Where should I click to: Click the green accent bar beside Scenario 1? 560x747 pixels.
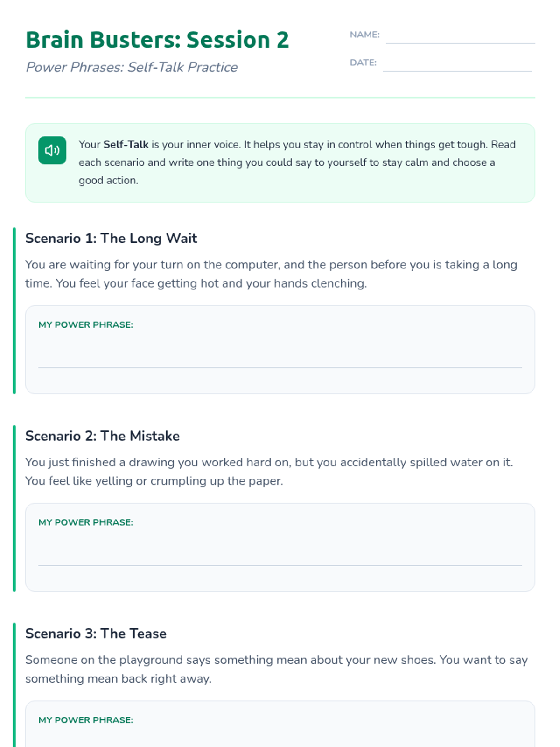14,310
